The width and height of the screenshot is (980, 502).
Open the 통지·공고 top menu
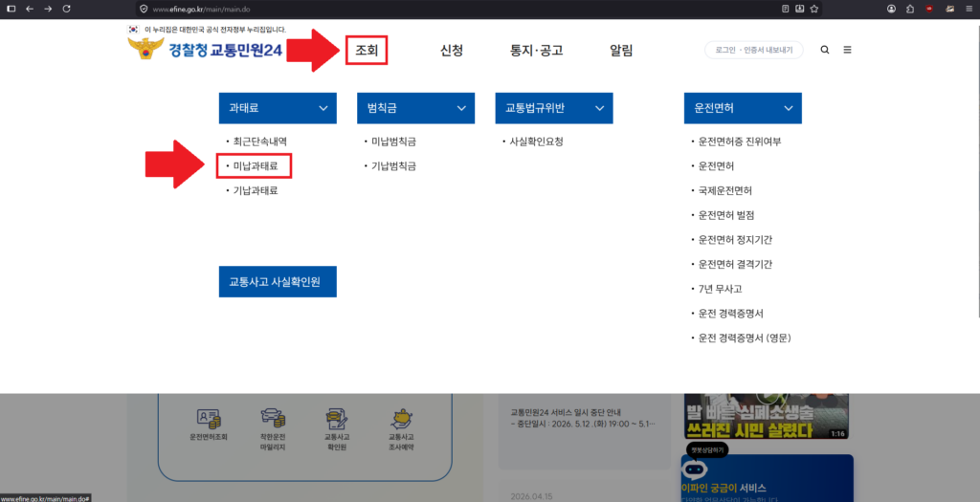coord(536,50)
